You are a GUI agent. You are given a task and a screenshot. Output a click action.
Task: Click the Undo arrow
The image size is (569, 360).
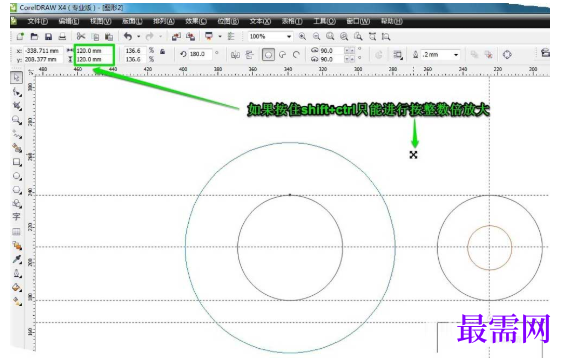point(127,36)
